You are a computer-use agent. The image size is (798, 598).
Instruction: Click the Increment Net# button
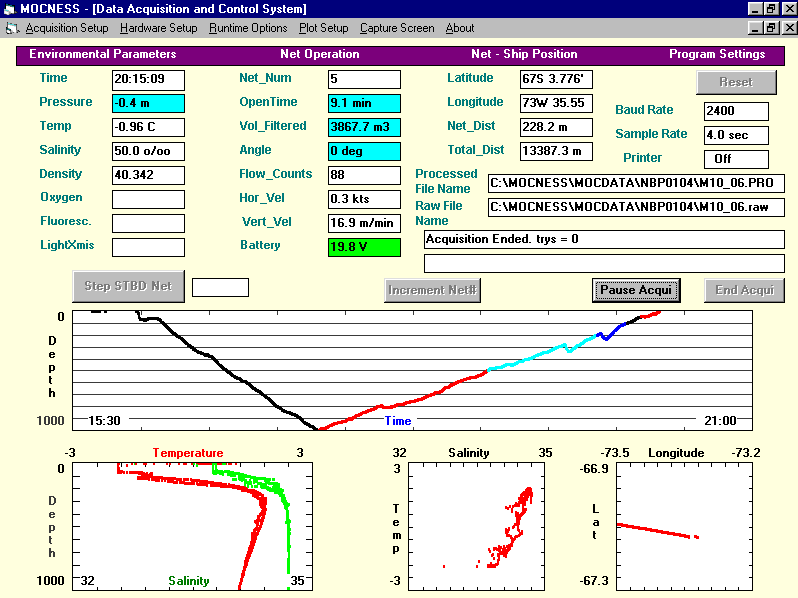(433, 290)
